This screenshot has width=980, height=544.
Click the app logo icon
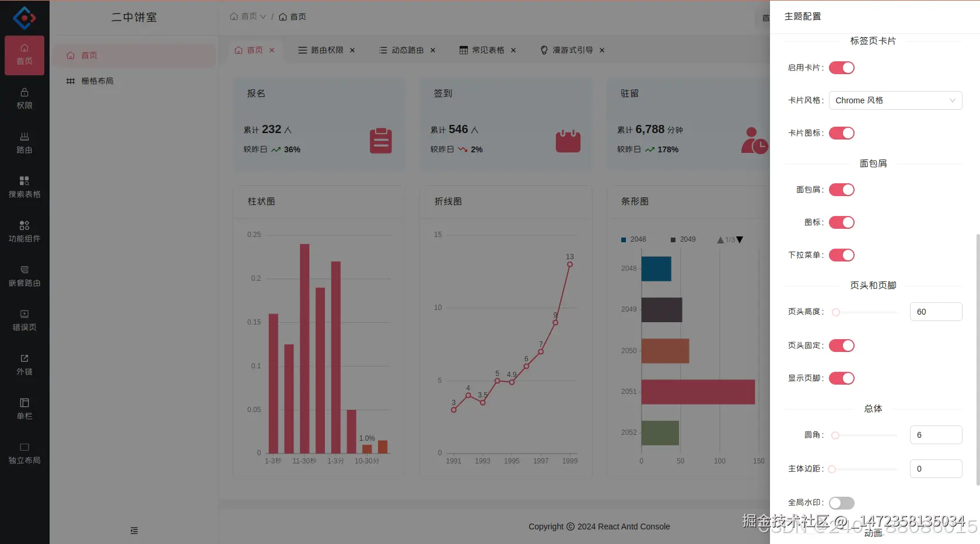pyautogui.click(x=24, y=18)
